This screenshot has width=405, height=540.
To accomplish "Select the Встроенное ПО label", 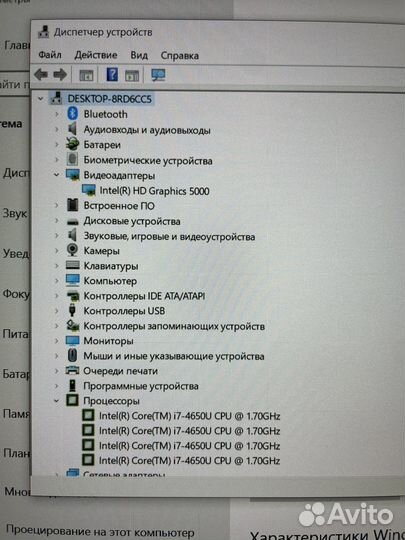I will 119,206.
